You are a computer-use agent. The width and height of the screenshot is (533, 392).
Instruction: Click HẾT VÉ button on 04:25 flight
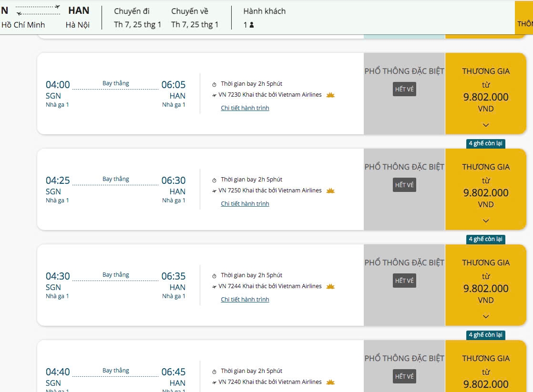pos(404,185)
